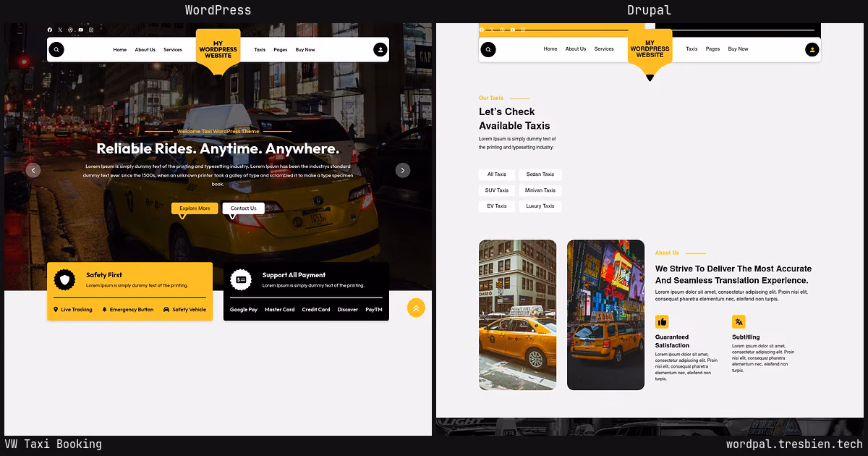Click YouTube icon in Drupal top bar
Viewport: 868px width, 456px height.
[x=513, y=30]
